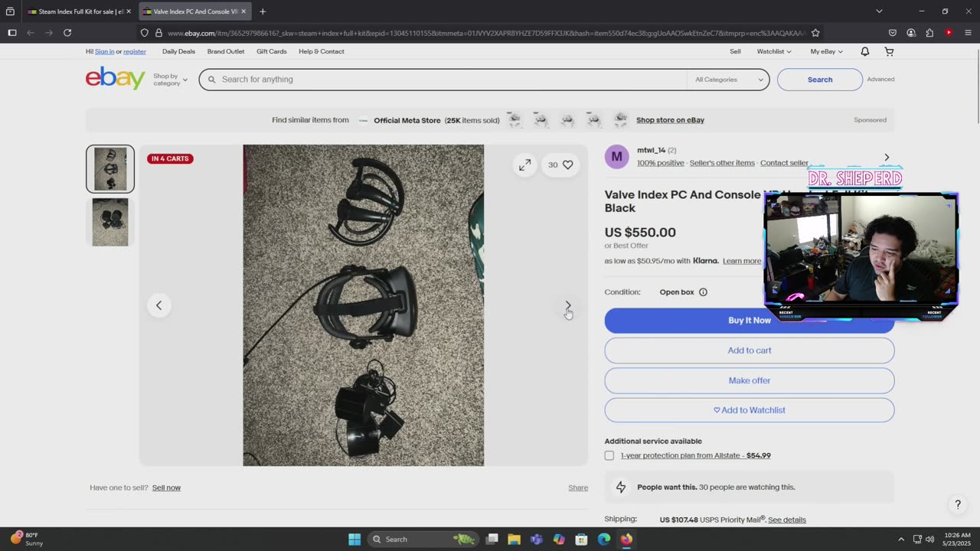The height and width of the screenshot is (551, 980).
Task: Reload the page with the refresh icon
Action: 67,33
